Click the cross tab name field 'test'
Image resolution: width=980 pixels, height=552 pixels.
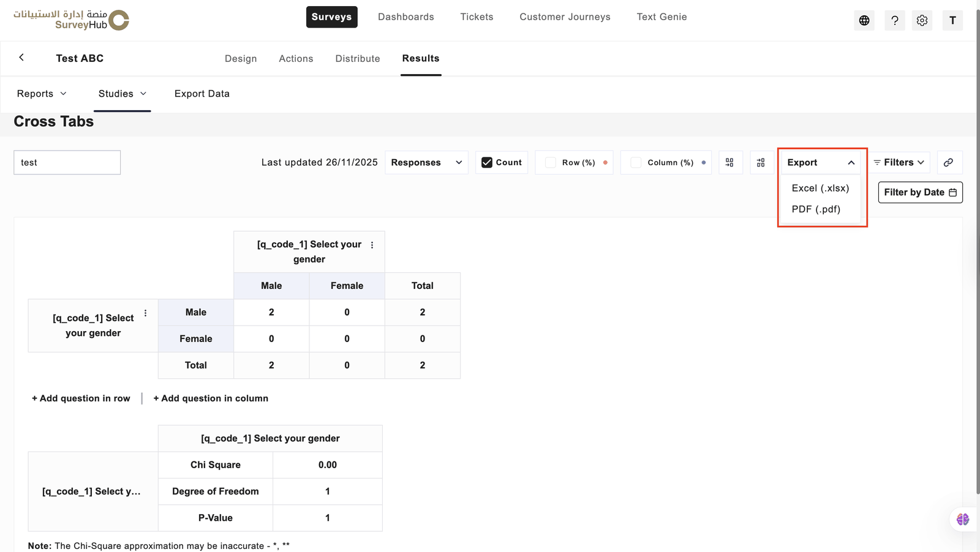pos(67,162)
